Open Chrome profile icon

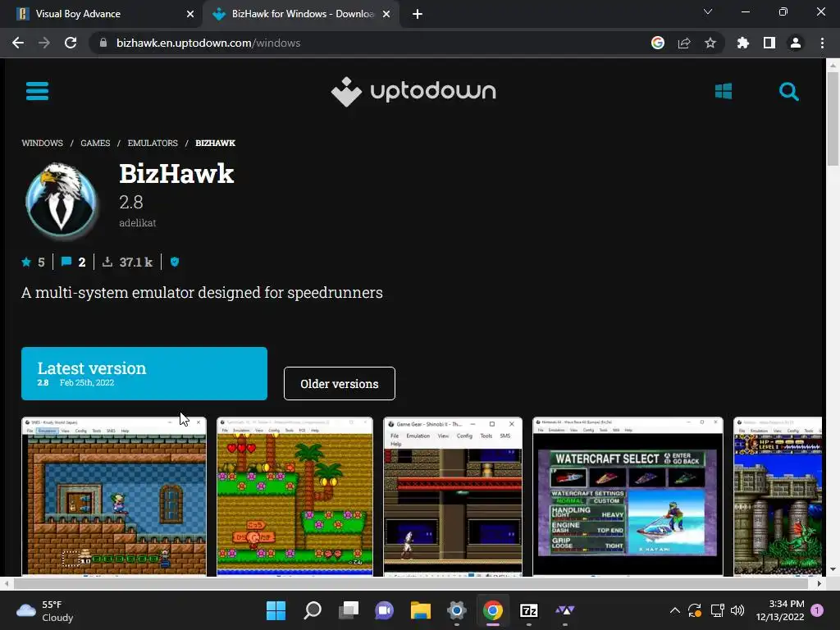pos(796,43)
